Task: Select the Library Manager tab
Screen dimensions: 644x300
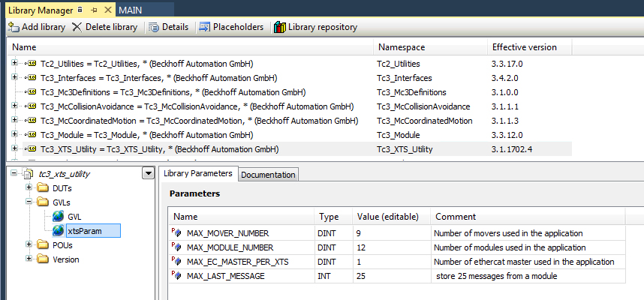Action: point(41,10)
